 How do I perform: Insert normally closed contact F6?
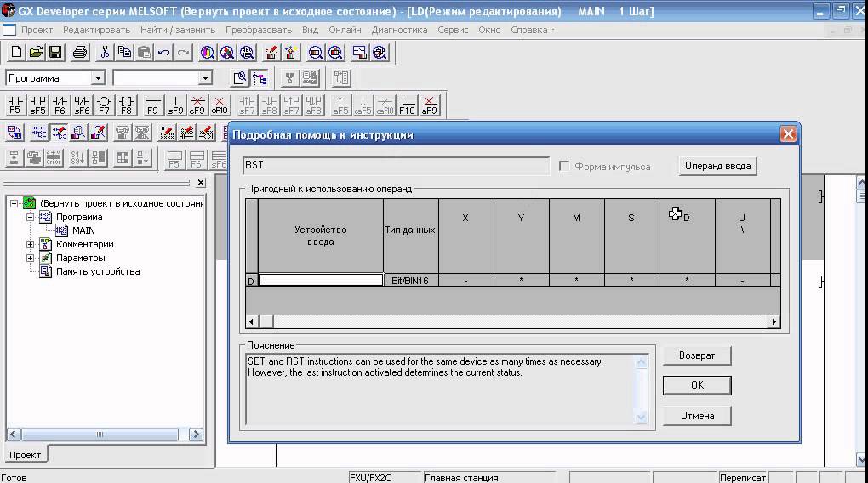60,105
